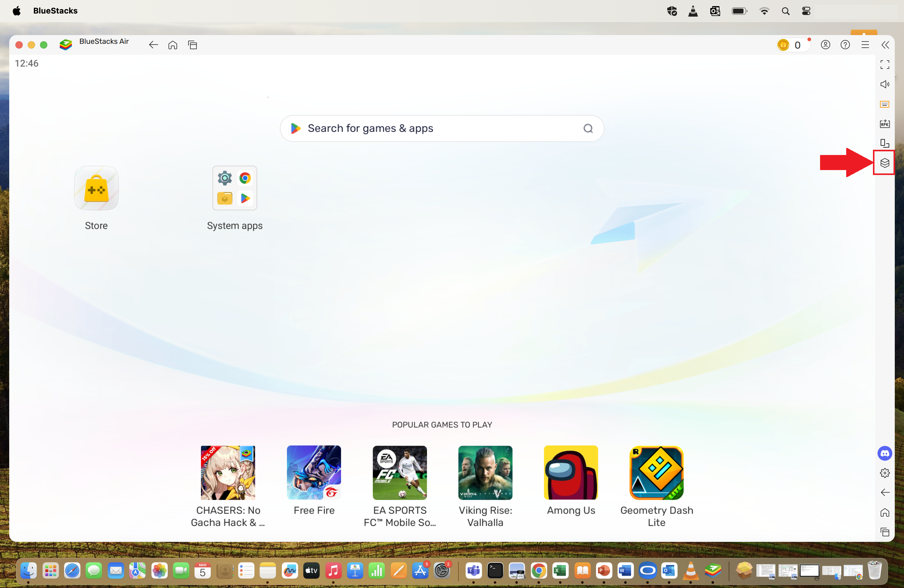Open the BlueStacks menu in the menu bar

(x=55, y=11)
